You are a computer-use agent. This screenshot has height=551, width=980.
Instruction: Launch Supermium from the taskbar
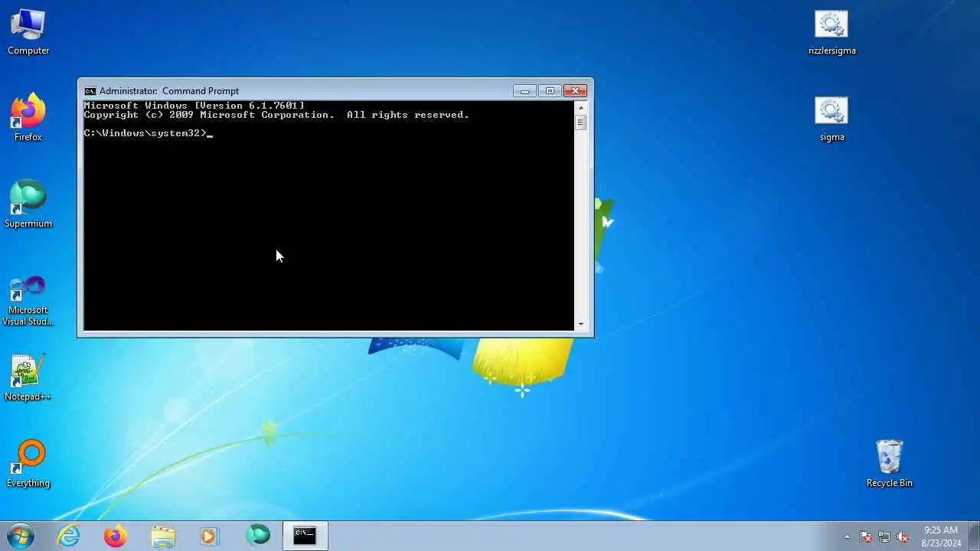pos(258,536)
